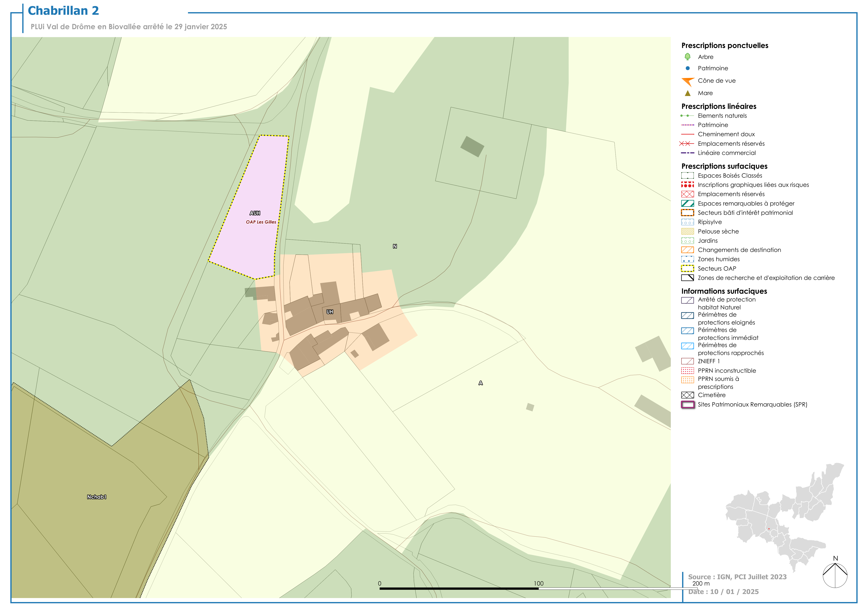868x614 pixels.
Task: Click the black scale bar segment
Action: [x=459, y=588]
